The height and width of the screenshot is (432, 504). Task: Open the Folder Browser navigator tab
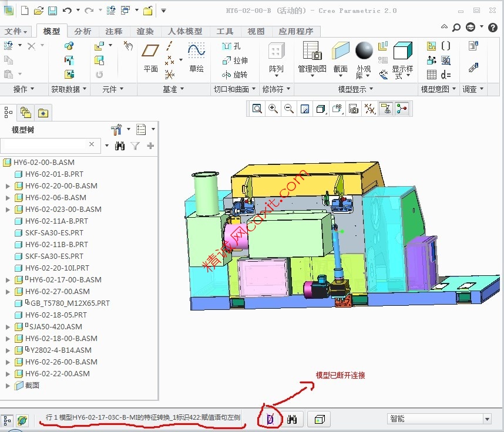click(25, 113)
